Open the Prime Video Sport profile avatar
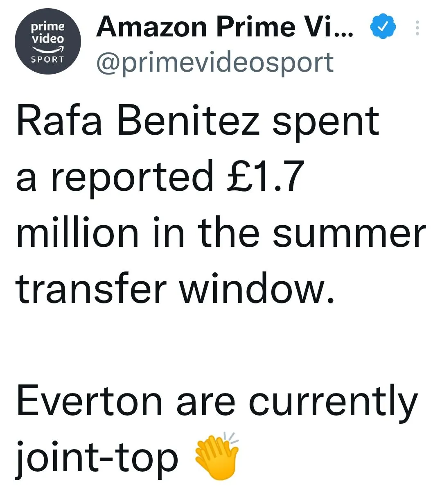 coord(48,42)
